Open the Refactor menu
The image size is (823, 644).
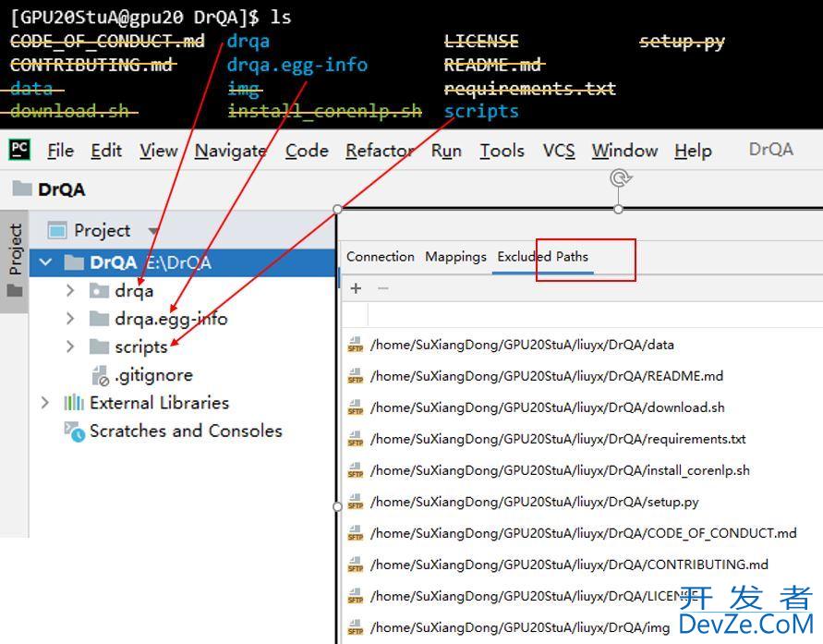tap(380, 151)
